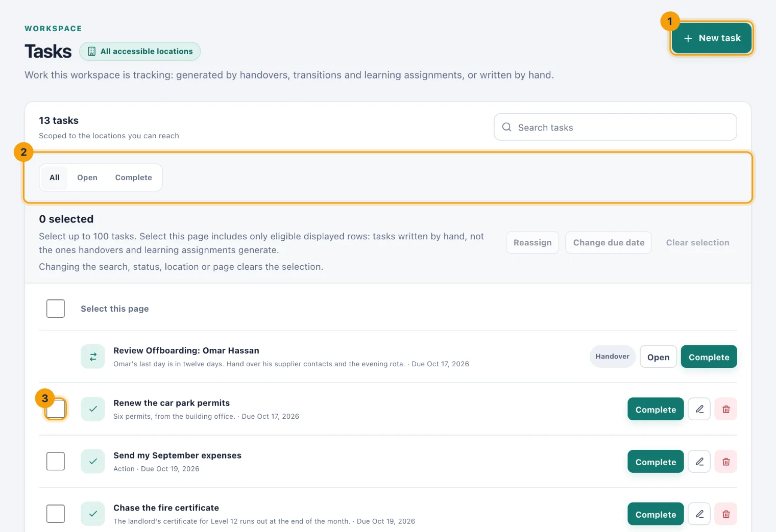Edit the Chase the fire certificate task

(x=699, y=514)
